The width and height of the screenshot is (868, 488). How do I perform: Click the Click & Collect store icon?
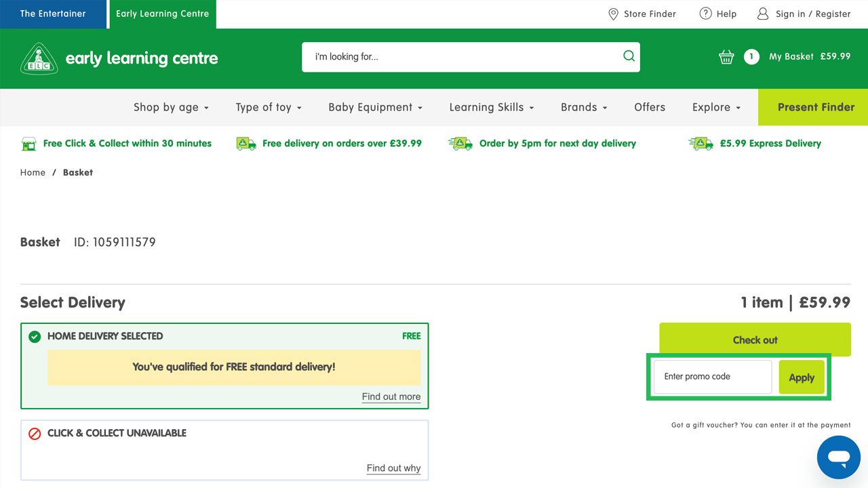pos(28,144)
